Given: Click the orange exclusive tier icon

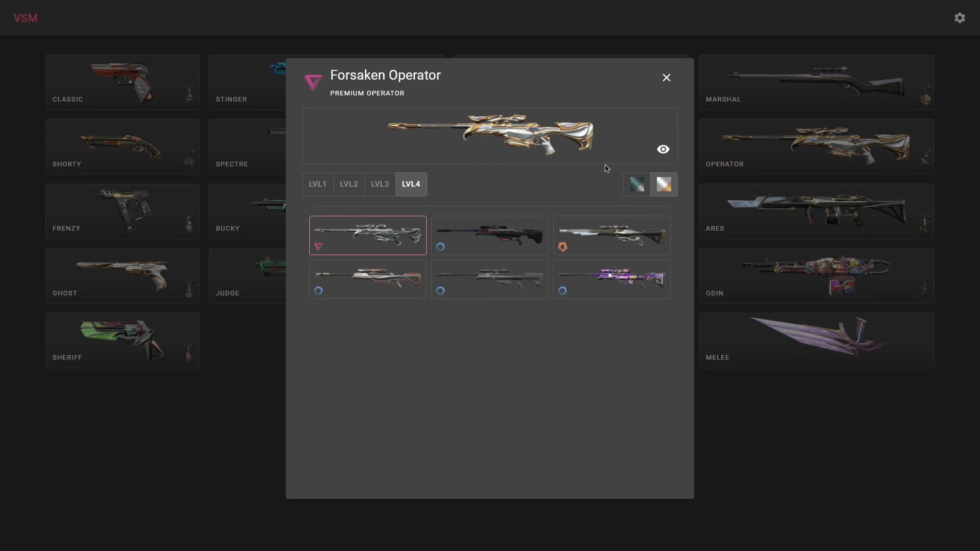Looking at the screenshot, I should tap(562, 247).
